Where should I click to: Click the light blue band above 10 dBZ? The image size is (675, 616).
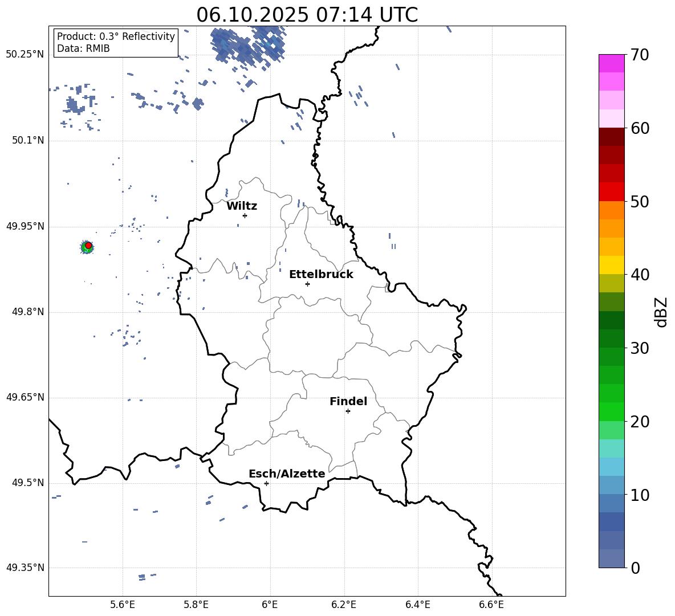click(612, 485)
